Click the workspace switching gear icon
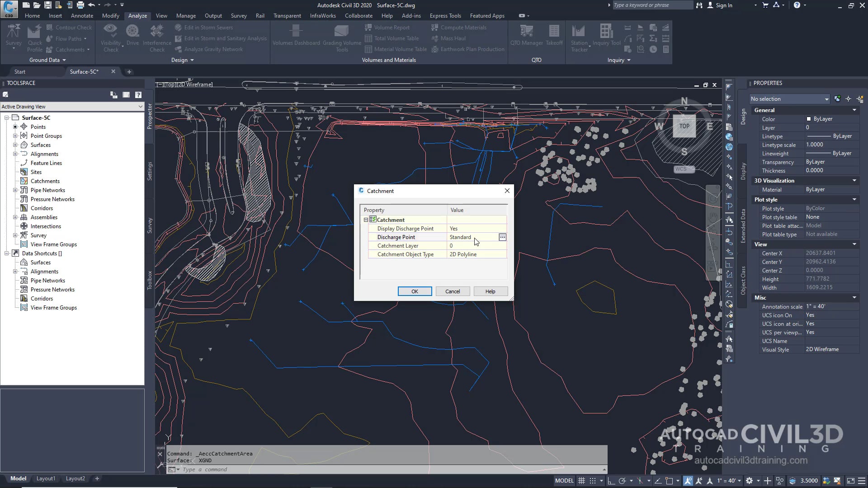Screen dimensions: 868x488 click(749, 481)
